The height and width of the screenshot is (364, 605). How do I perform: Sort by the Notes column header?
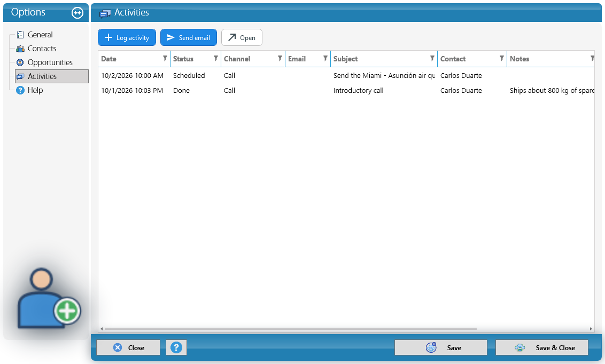click(519, 59)
